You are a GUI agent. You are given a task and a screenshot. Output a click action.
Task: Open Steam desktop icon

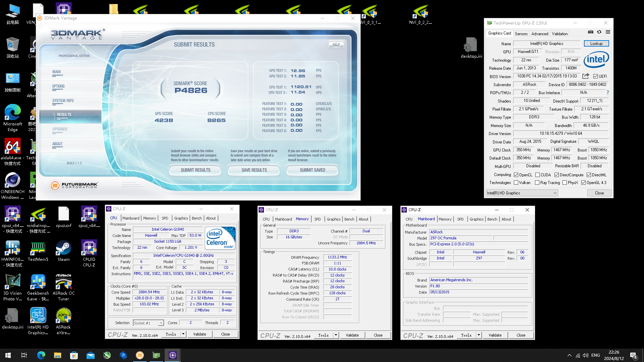[63, 251]
